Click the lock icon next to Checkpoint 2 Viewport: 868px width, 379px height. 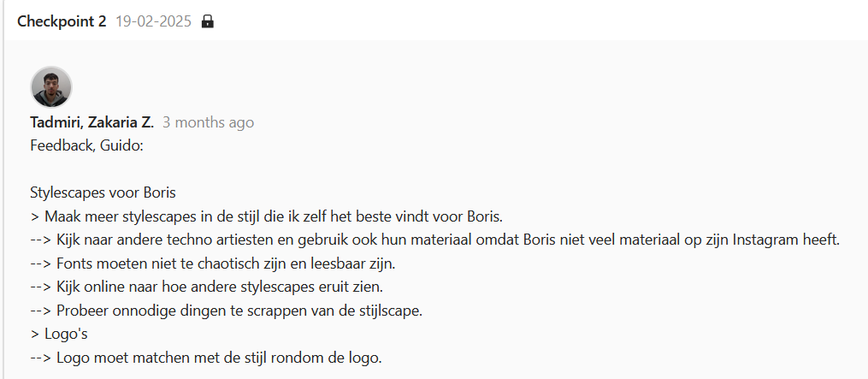click(x=207, y=21)
